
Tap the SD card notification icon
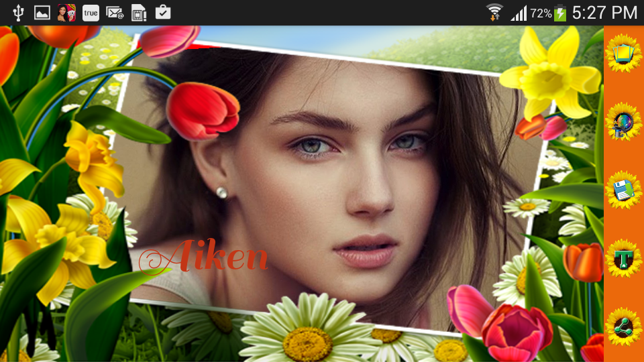[x=138, y=12]
